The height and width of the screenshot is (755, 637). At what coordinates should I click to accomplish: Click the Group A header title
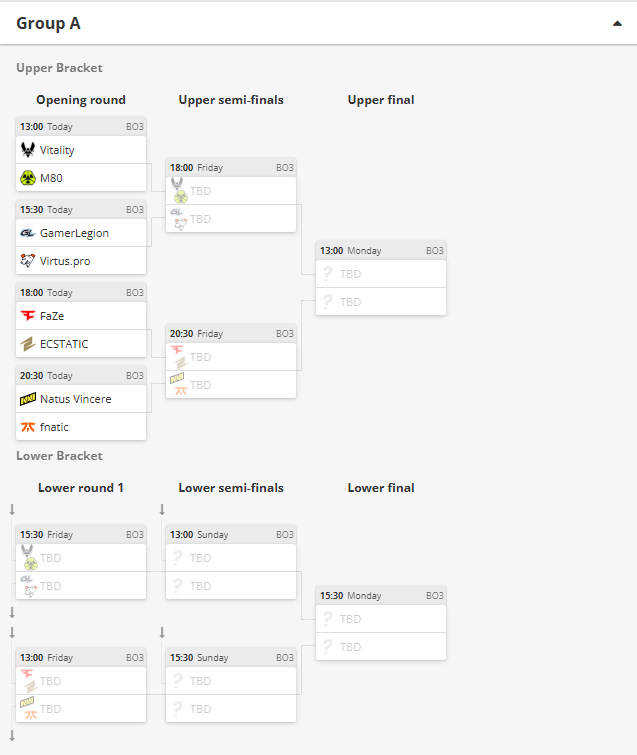48,23
